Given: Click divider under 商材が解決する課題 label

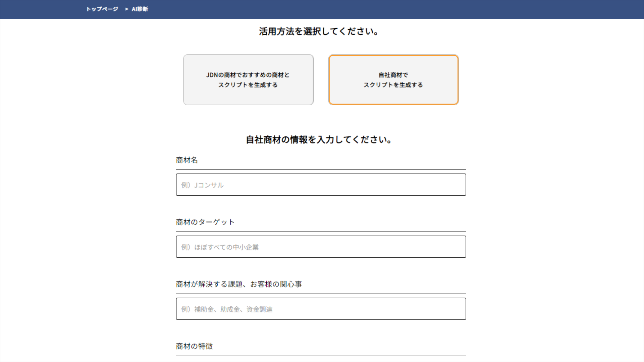Looking at the screenshot, I should [x=321, y=294].
